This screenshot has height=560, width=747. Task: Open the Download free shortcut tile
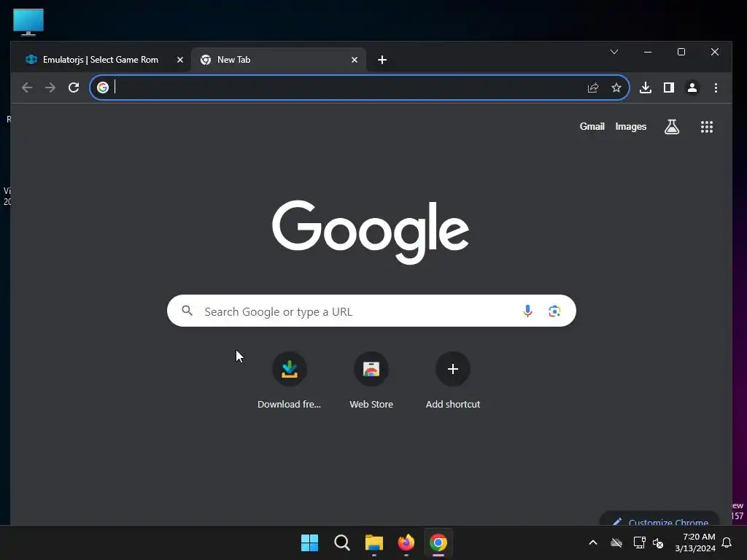click(x=289, y=381)
